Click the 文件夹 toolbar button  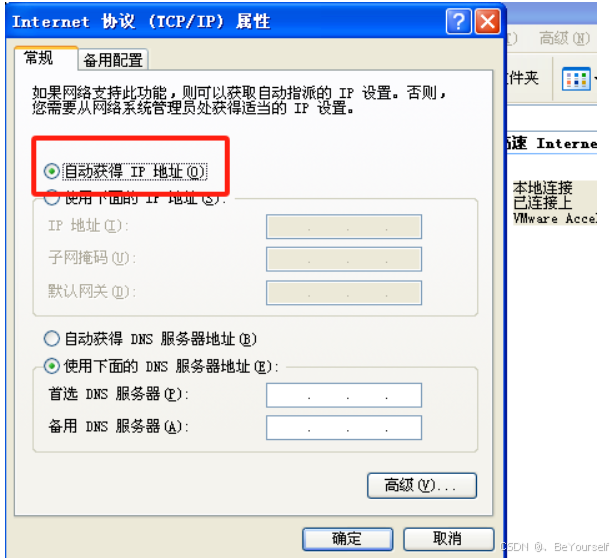(x=523, y=78)
